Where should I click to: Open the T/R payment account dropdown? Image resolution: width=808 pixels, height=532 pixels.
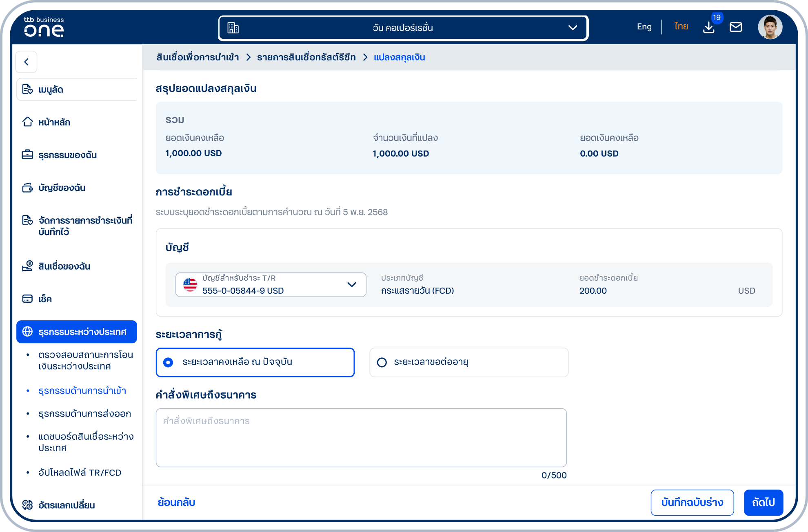271,285
